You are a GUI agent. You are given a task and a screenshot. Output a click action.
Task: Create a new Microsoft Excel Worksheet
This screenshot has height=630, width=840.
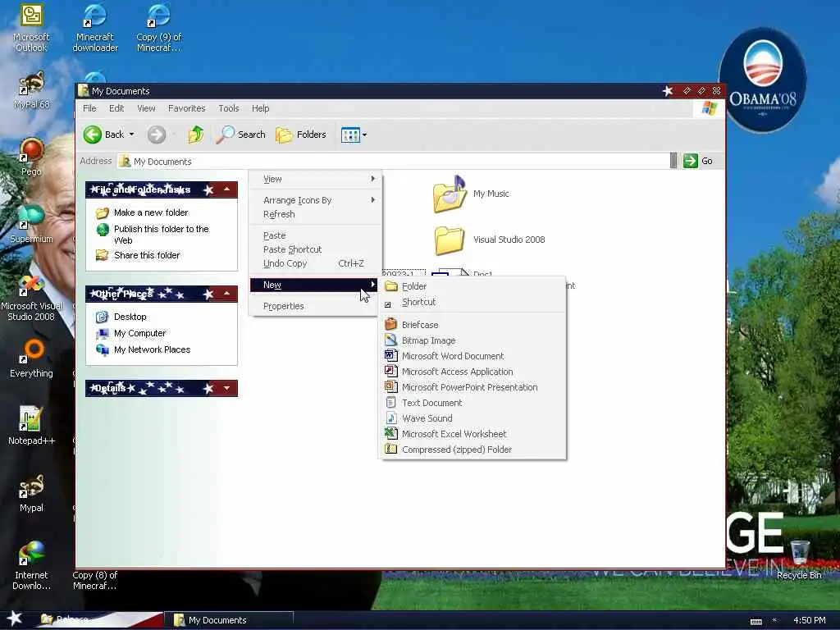tap(472, 434)
